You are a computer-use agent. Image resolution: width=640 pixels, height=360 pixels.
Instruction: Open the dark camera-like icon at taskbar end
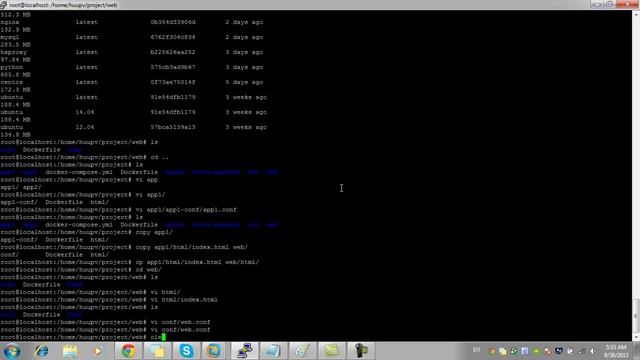coord(361,351)
